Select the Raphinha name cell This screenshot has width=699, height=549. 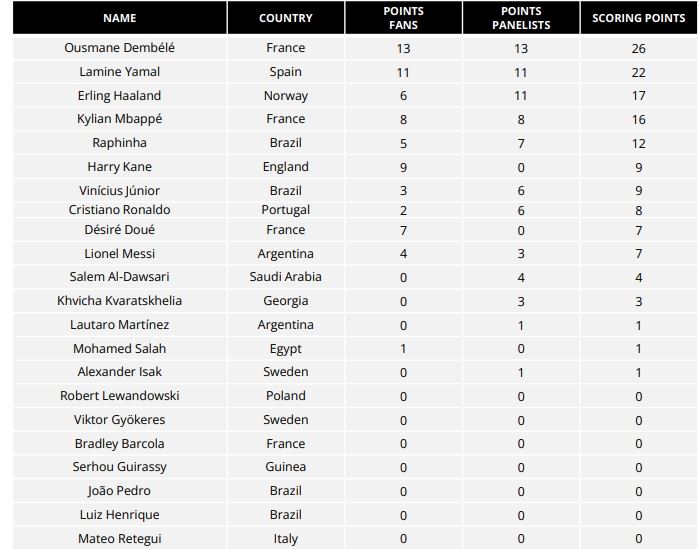click(119, 143)
